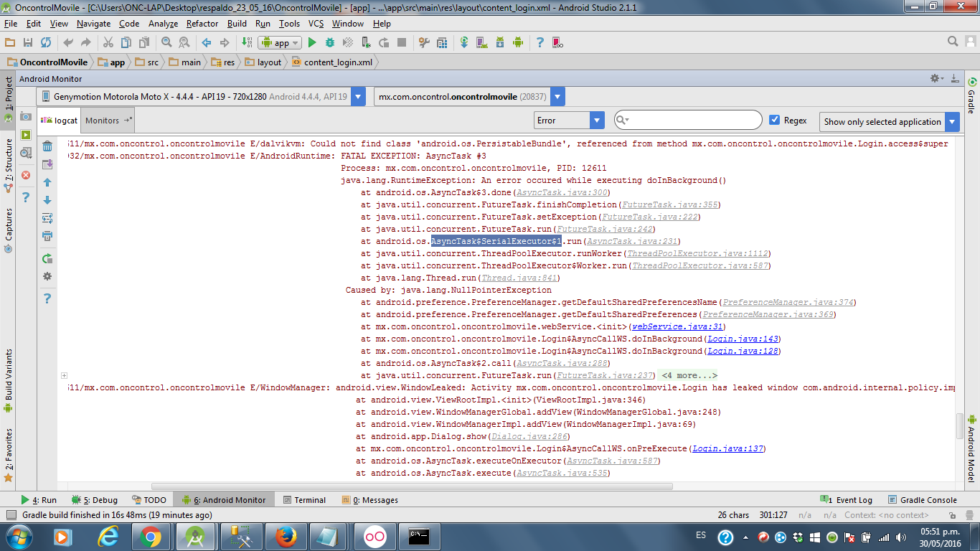The width and height of the screenshot is (980, 551).
Task: Switch to the Monitors tab
Action: (108, 121)
